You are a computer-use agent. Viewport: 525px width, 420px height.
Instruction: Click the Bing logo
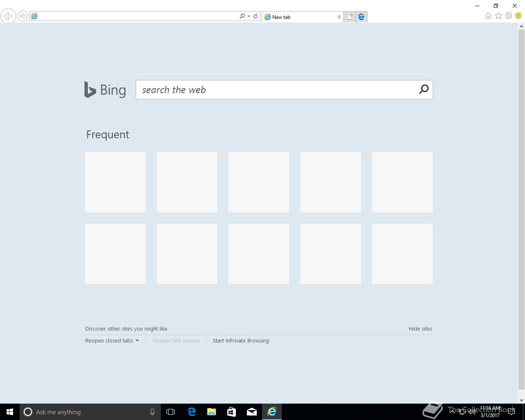click(105, 89)
